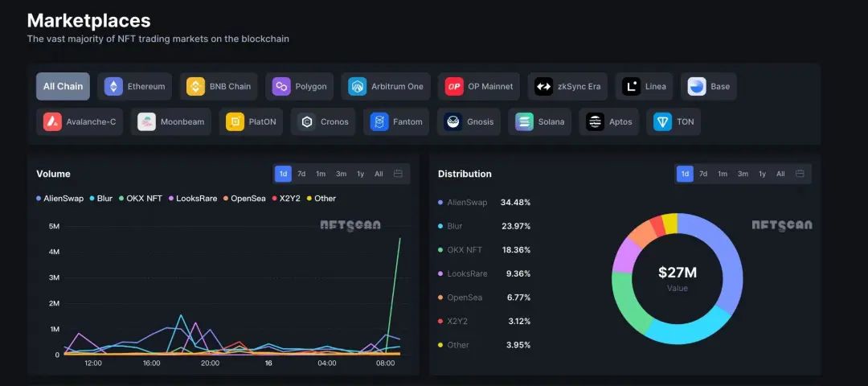Screen dimensions: 868x386
Task: Toggle OKX NFT series in Volume legend
Action: (x=140, y=199)
